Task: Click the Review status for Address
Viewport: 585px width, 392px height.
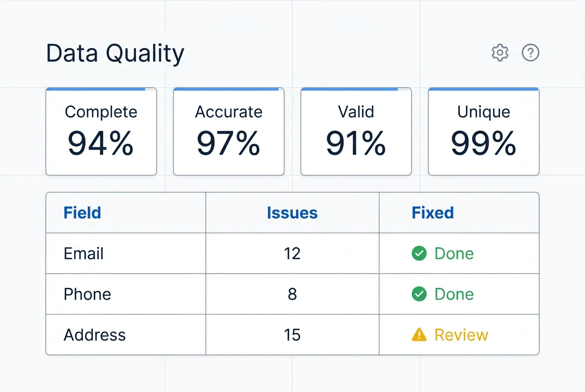Action: [x=461, y=335]
